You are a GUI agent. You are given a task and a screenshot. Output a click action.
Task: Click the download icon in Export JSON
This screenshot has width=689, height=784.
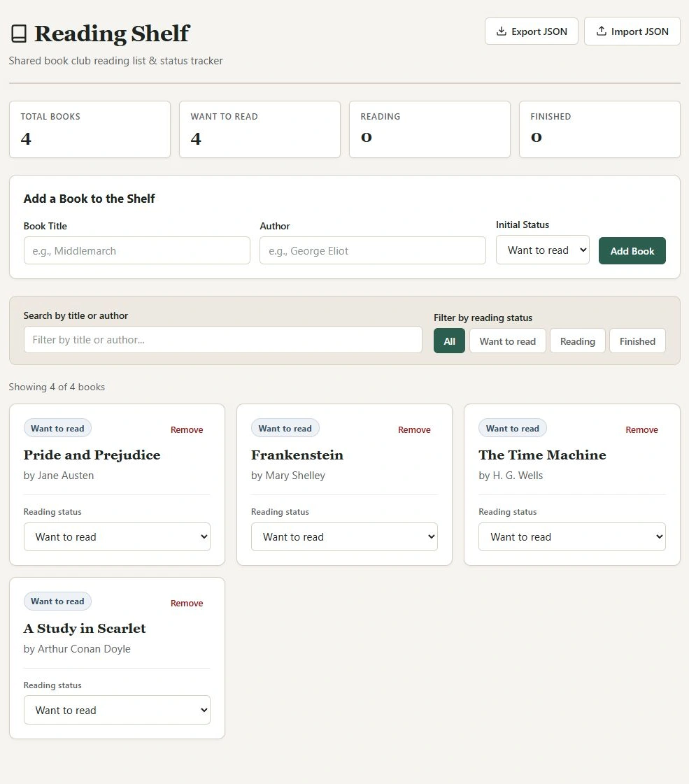501,31
